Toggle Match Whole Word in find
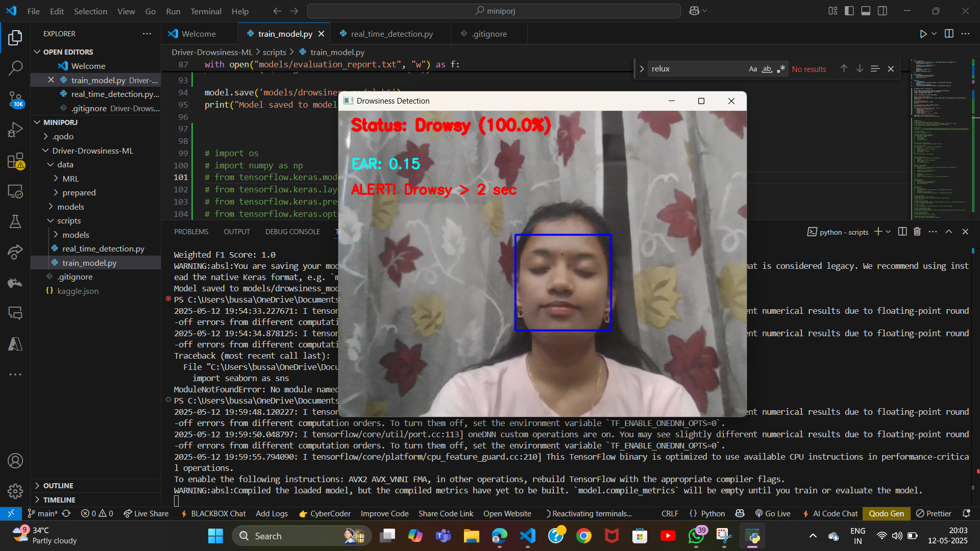 click(767, 69)
